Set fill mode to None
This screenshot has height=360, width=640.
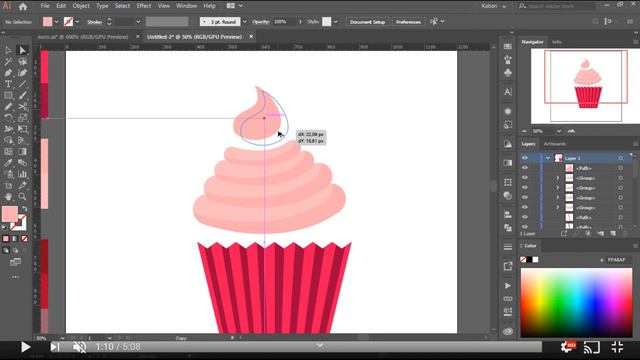point(24,238)
